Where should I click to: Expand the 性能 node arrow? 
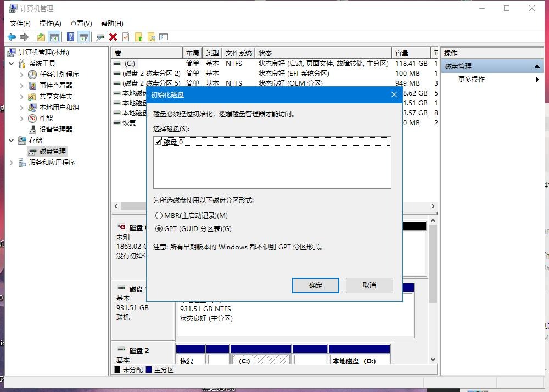tap(22, 118)
